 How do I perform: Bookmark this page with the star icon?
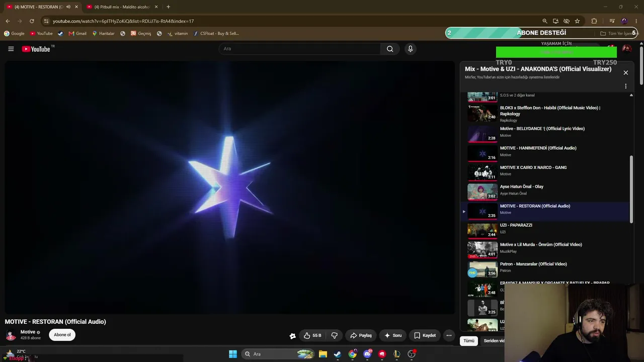(x=577, y=21)
